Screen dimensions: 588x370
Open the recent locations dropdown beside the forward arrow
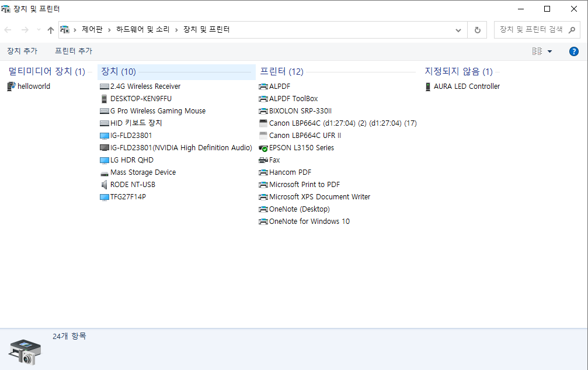[39, 30]
